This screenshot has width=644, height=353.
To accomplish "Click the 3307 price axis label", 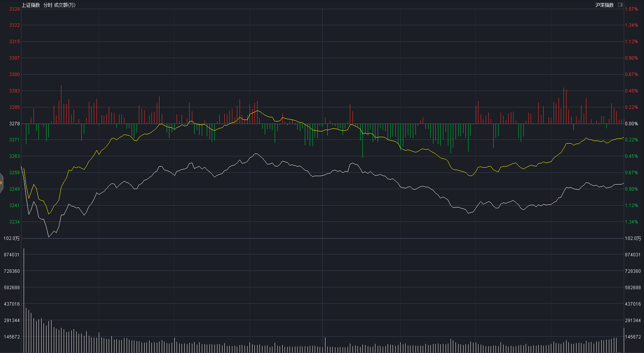I will 14,58.
